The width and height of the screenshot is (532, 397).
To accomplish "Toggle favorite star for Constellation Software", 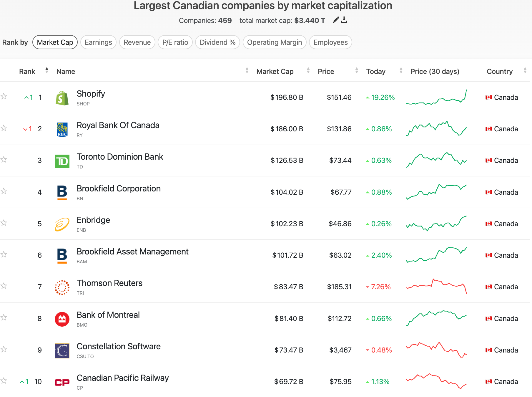I will (4, 349).
